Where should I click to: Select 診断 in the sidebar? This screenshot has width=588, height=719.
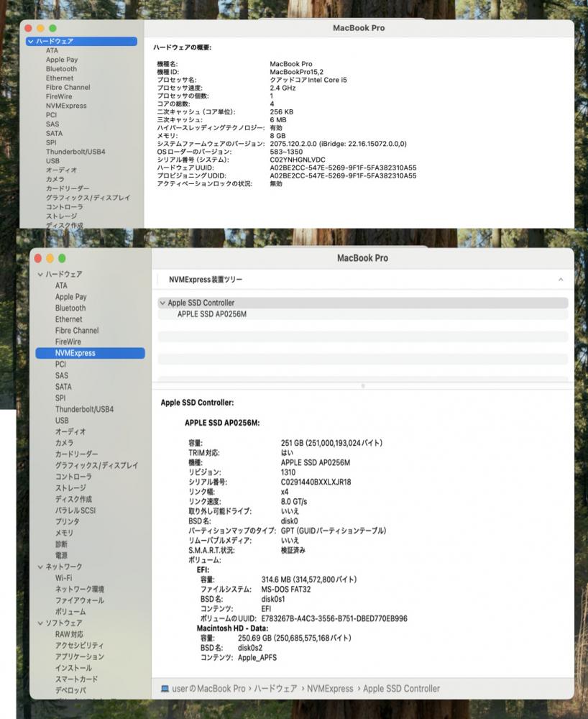coord(61,544)
